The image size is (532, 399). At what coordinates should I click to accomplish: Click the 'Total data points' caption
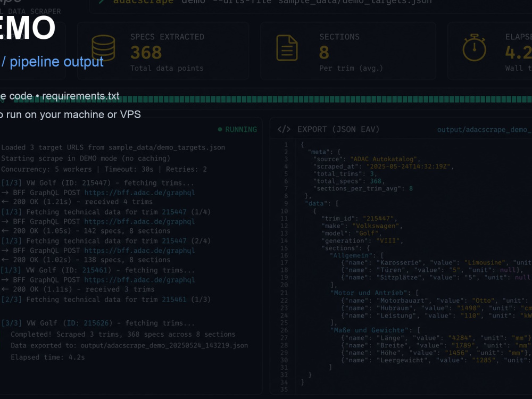coord(167,68)
